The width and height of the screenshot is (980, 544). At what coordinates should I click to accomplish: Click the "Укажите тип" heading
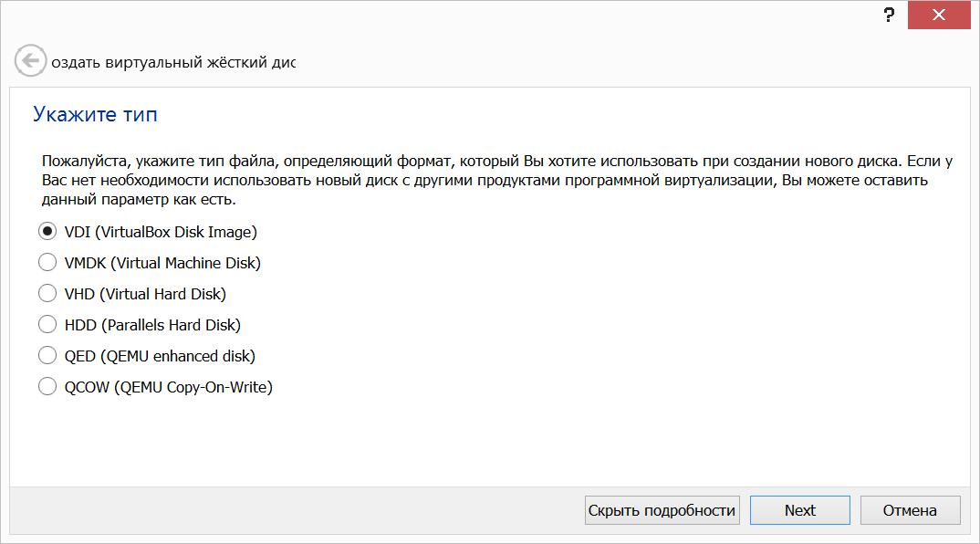point(95,114)
